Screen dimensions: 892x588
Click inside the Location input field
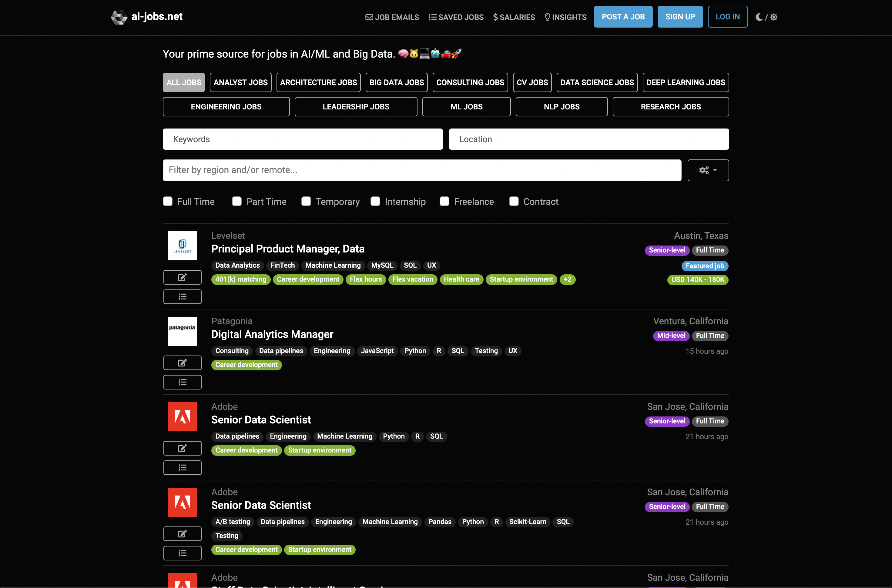(x=589, y=139)
